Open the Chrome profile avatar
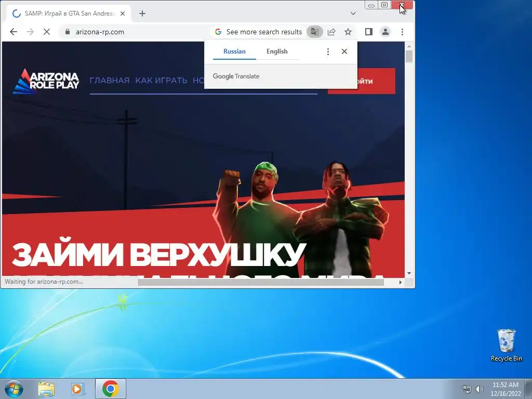 click(x=385, y=32)
